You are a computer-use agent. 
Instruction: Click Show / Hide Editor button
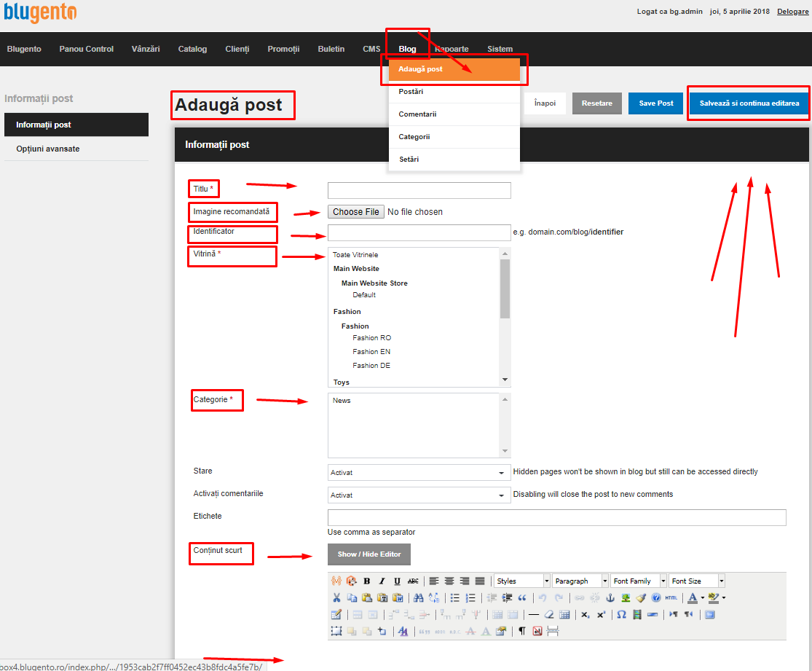click(369, 554)
